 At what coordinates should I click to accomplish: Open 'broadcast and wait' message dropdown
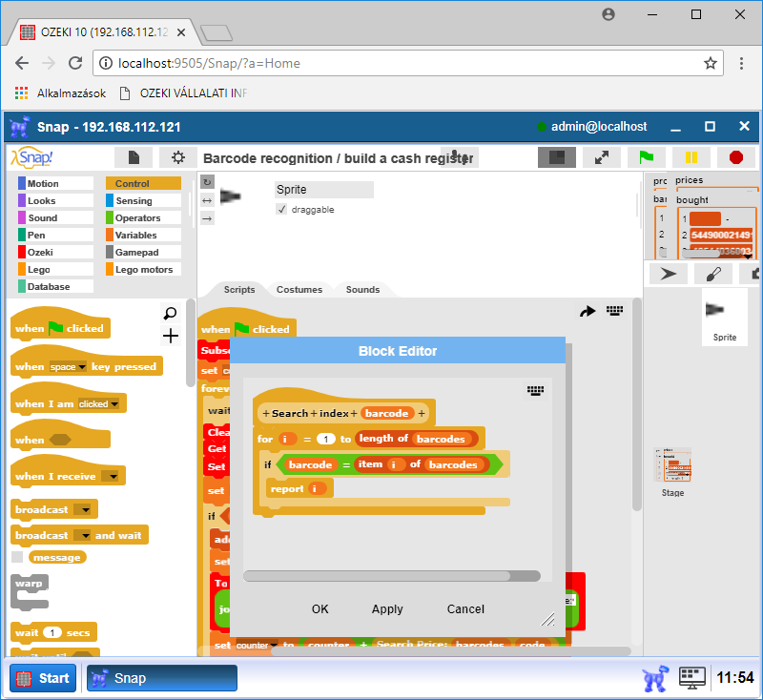point(86,536)
